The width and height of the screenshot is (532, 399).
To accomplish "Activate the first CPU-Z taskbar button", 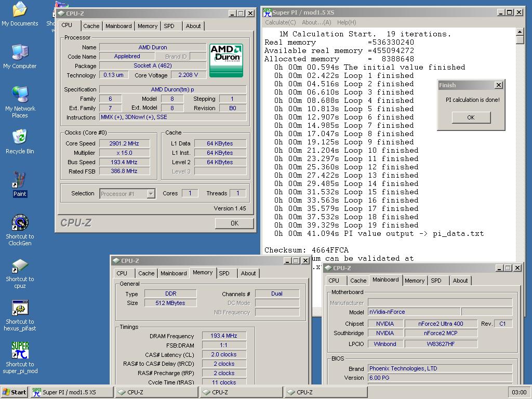I will (156, 392).
